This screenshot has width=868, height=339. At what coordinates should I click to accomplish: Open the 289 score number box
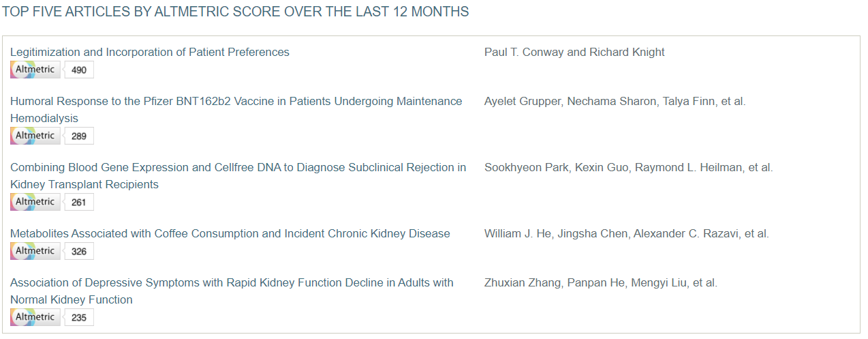[79, 136]
